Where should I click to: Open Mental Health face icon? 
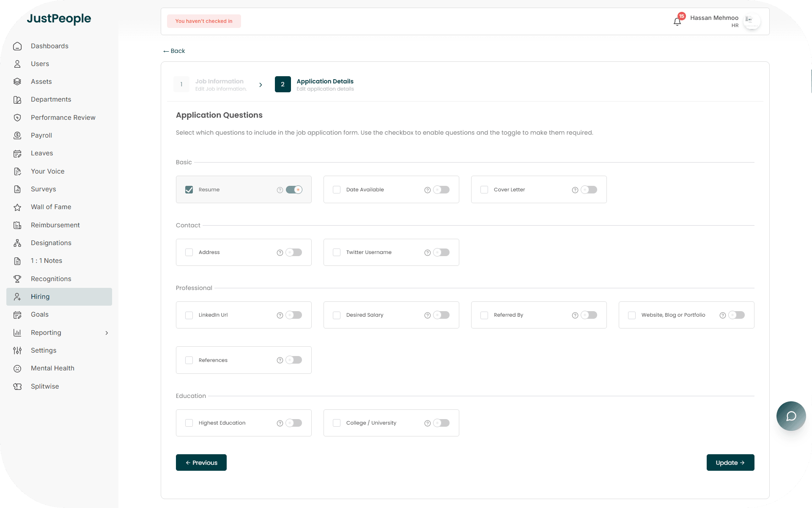click(17, 369)
